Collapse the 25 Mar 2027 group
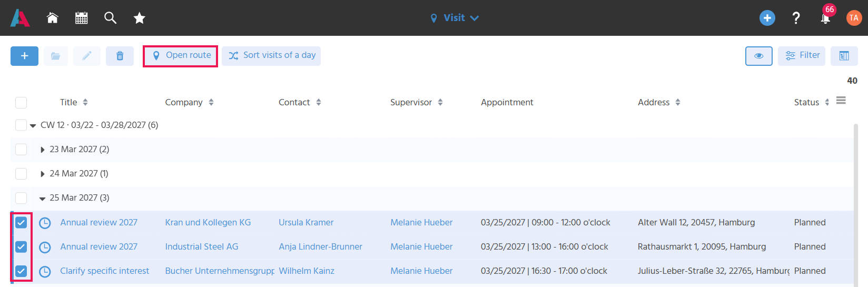 point(43,199)
